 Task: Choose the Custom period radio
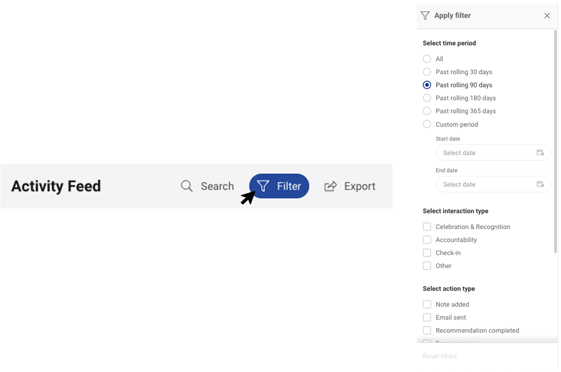click(x=427, y=124)
